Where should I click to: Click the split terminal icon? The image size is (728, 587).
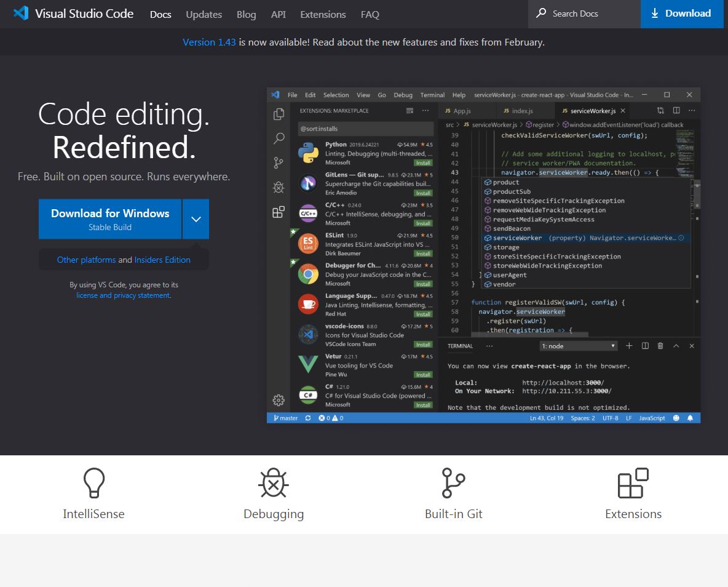[x=645, y=346]
